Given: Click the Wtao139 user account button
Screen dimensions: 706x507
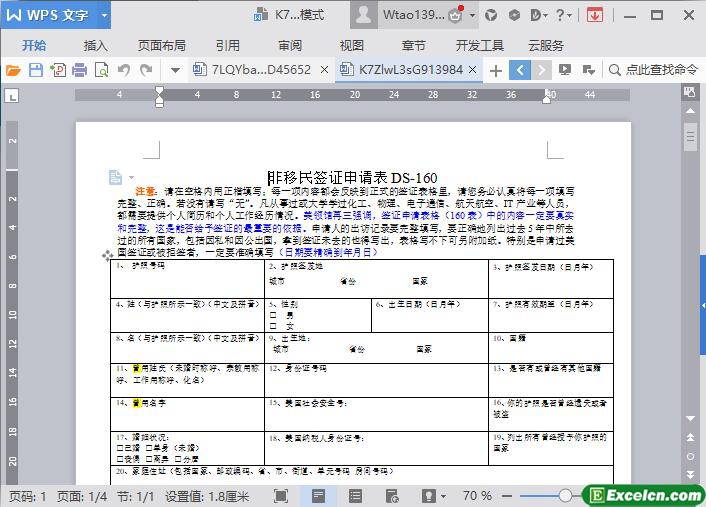Looking at the screenshot, I should [x=413, y=15].
